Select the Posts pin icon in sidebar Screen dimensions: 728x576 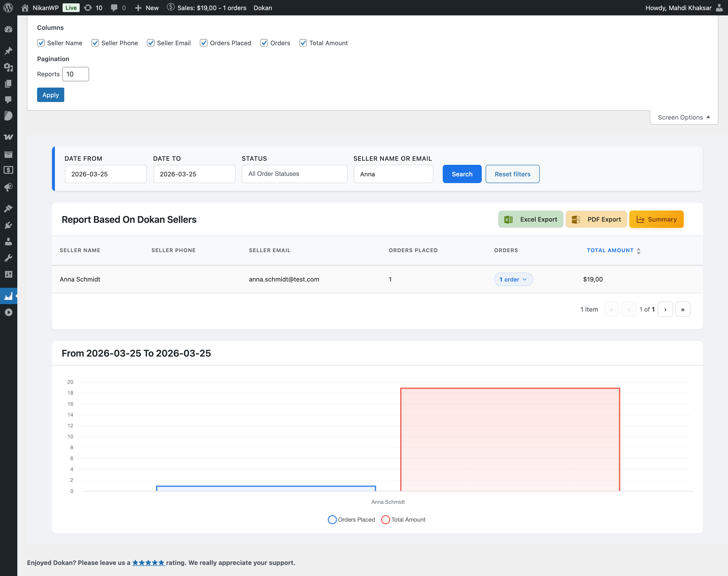[x=8, y=51]
